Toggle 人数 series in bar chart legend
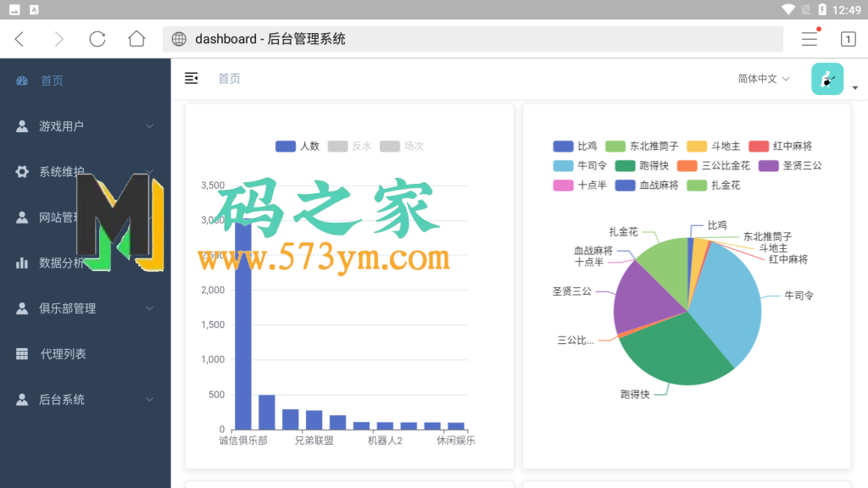 298,146
